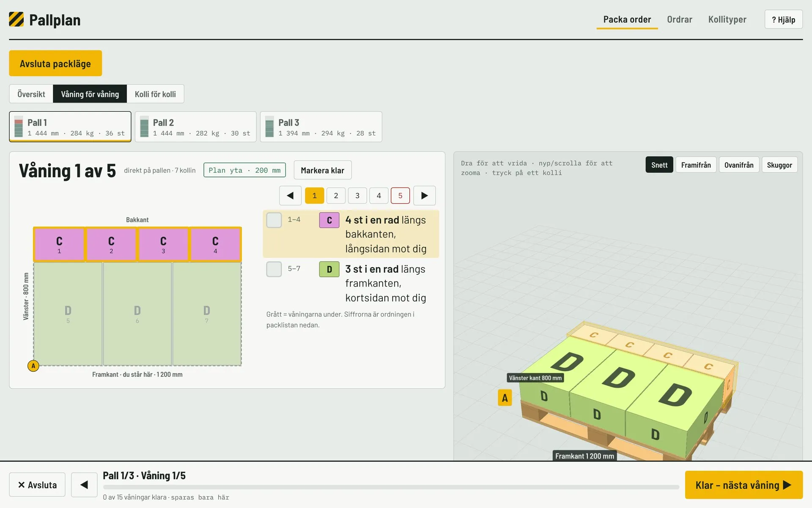Switch 3D view to Snett angle
Viewport: 812px width, 508px height.
(x=659, y=165)
